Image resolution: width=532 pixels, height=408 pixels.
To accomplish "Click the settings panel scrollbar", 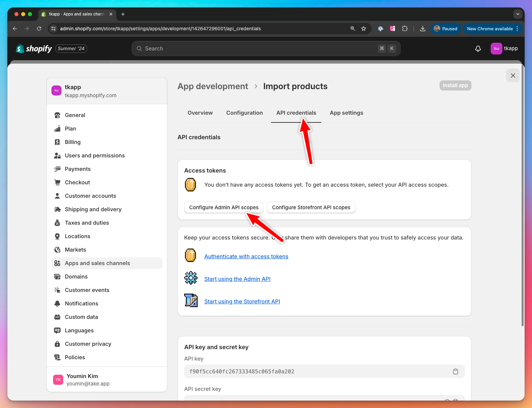I will coord(522,196).
